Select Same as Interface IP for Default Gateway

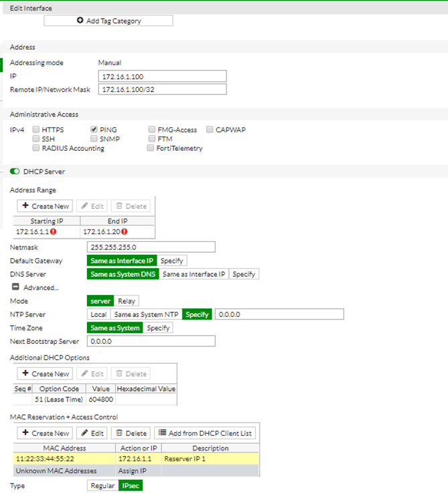tap(122, 261)
